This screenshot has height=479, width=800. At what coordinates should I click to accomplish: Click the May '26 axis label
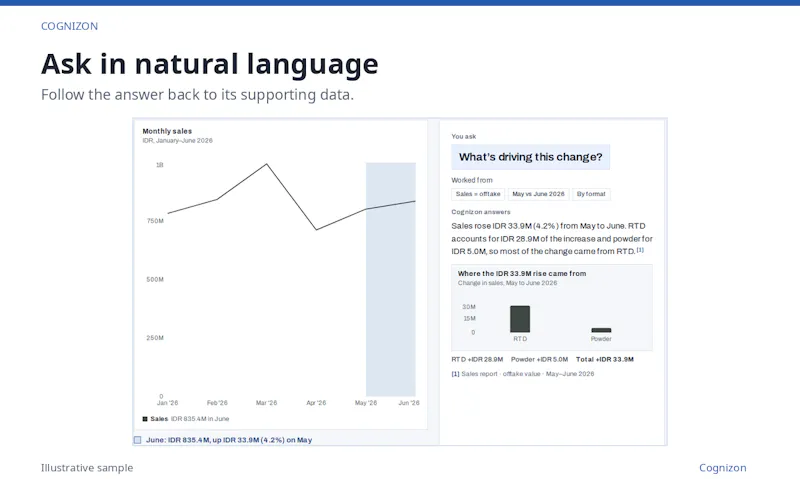click(x=366, y=403)
